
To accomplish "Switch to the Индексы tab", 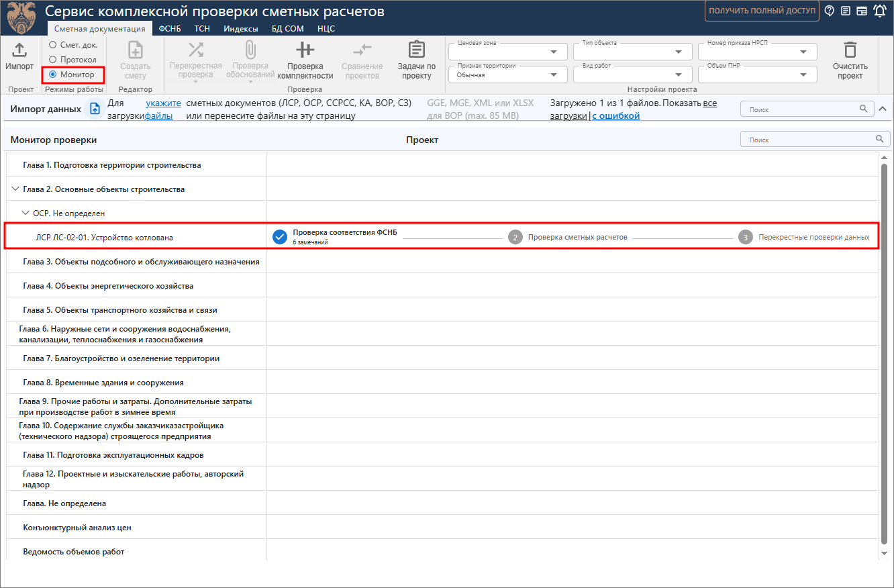I will coord(241,29).
